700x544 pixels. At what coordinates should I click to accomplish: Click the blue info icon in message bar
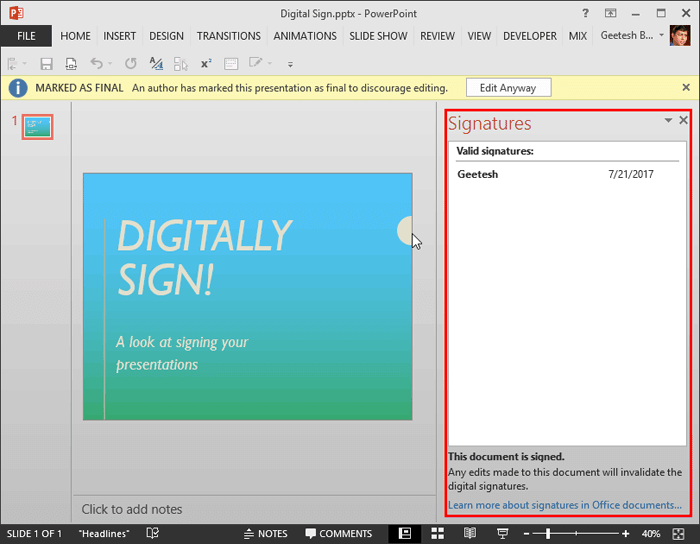click(18, 88)
